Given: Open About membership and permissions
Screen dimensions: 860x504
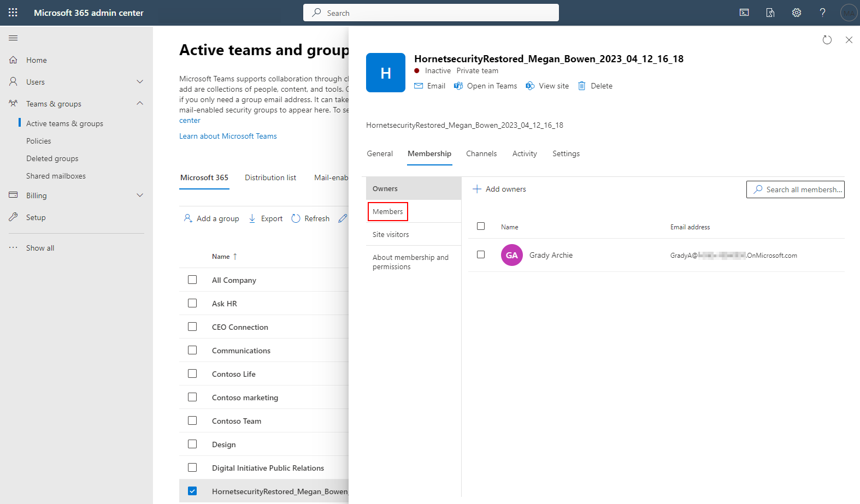Looking at the screenshot, I should (x=414, y=262).
